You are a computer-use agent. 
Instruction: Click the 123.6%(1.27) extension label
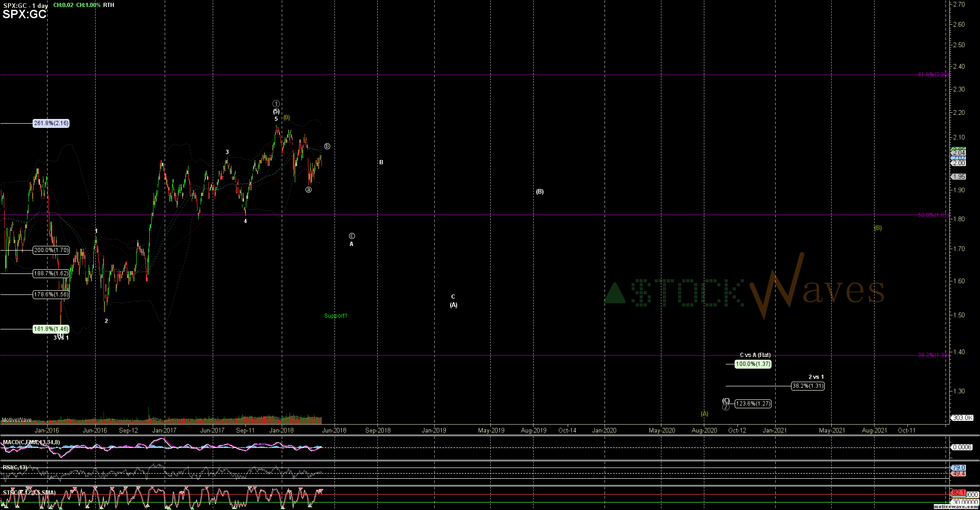(x=753, y=404)
